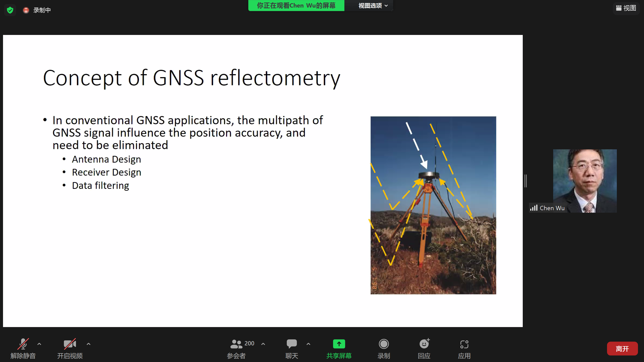Click the record circle icon

tap(384, 344)
